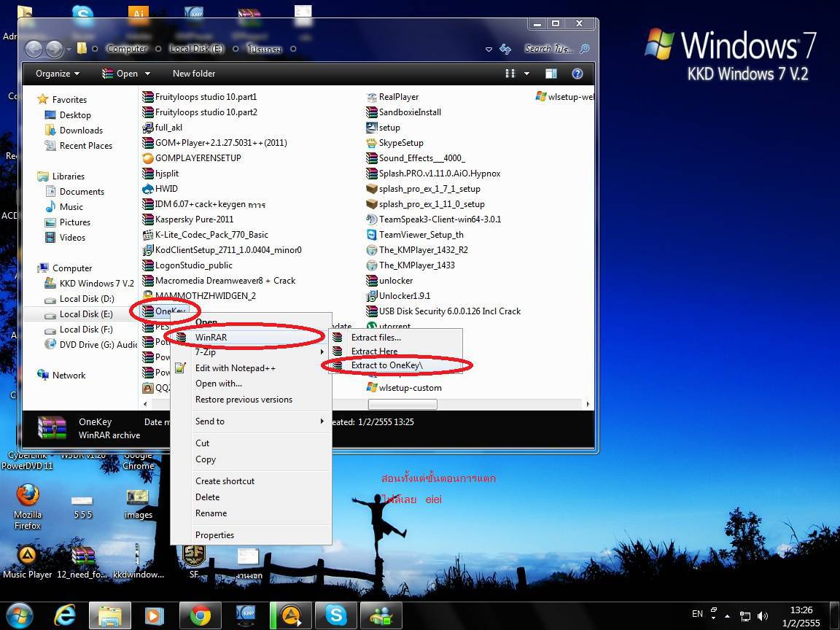Open Internet Explorer from the taskbar
This screenshot has height=630, width=840.
point(65,615)
